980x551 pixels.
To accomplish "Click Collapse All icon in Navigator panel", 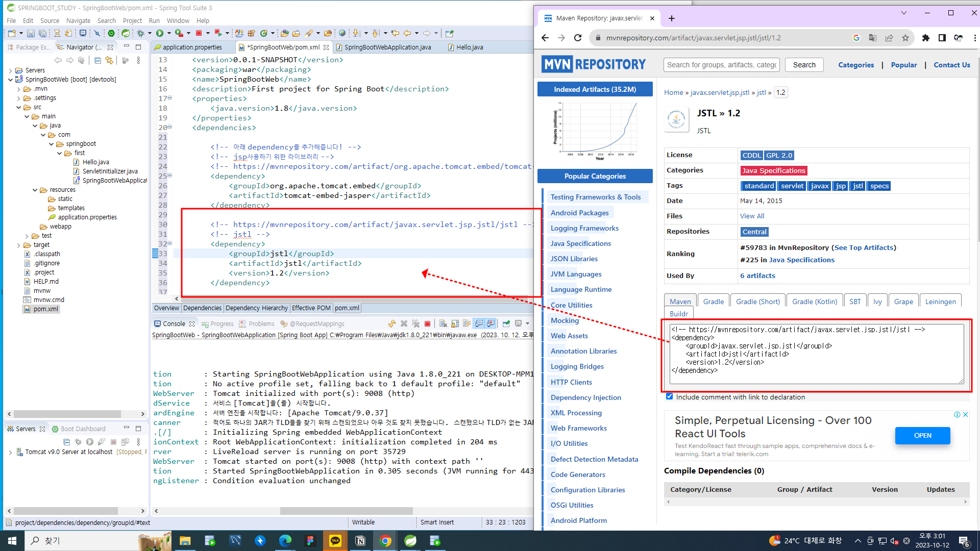I will [x=97, y=60].
